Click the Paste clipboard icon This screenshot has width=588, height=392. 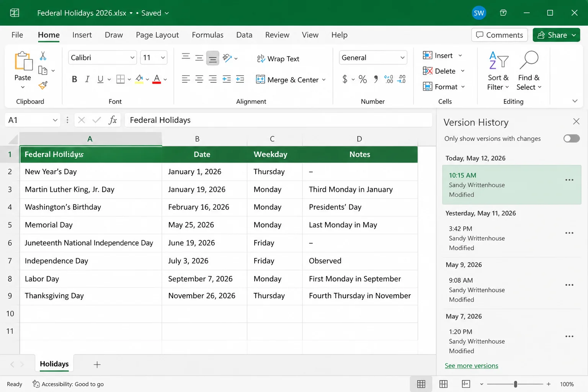coord(23,61)
